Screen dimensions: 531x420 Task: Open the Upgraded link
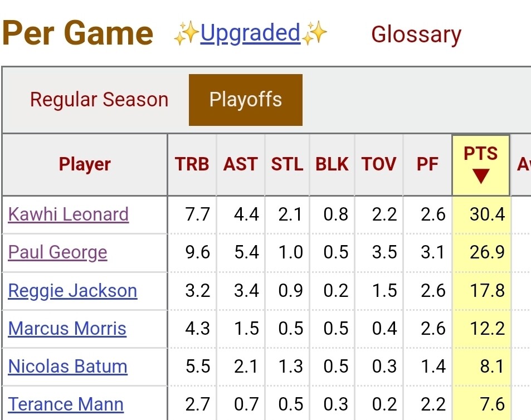[x=250, y=33]
